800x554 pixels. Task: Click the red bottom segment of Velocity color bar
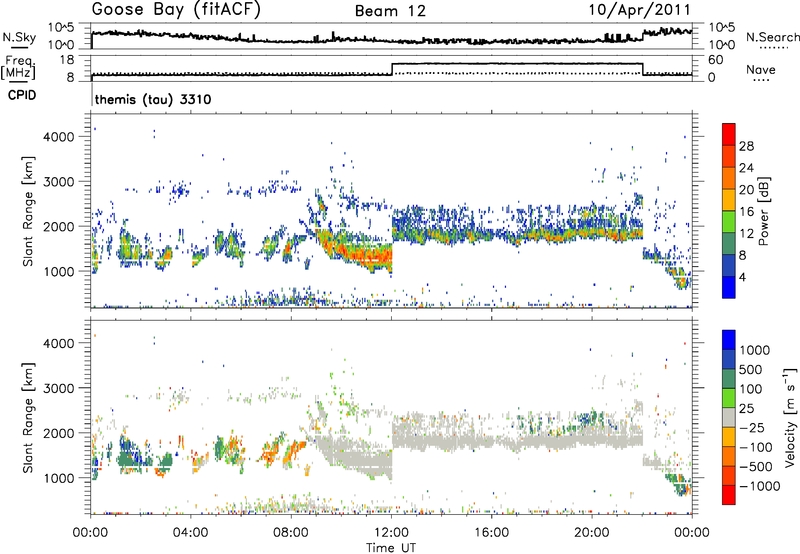tap(729, 495)
